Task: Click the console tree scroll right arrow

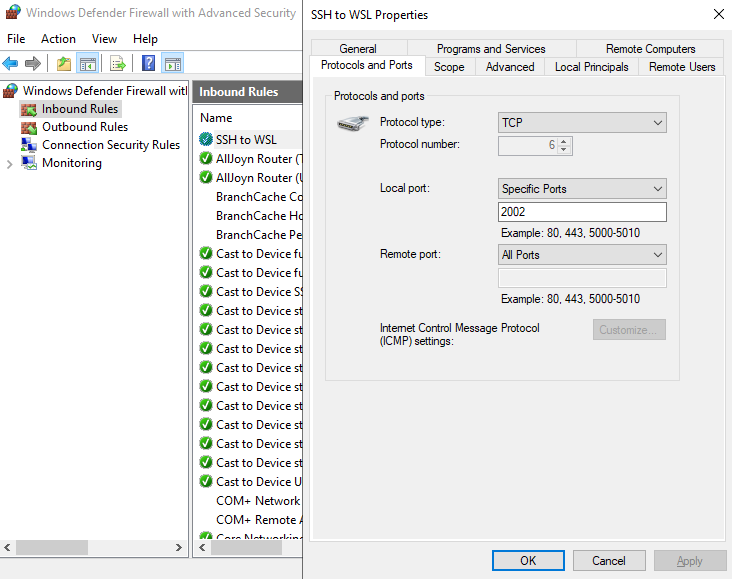Action: (x=178, y=547)
